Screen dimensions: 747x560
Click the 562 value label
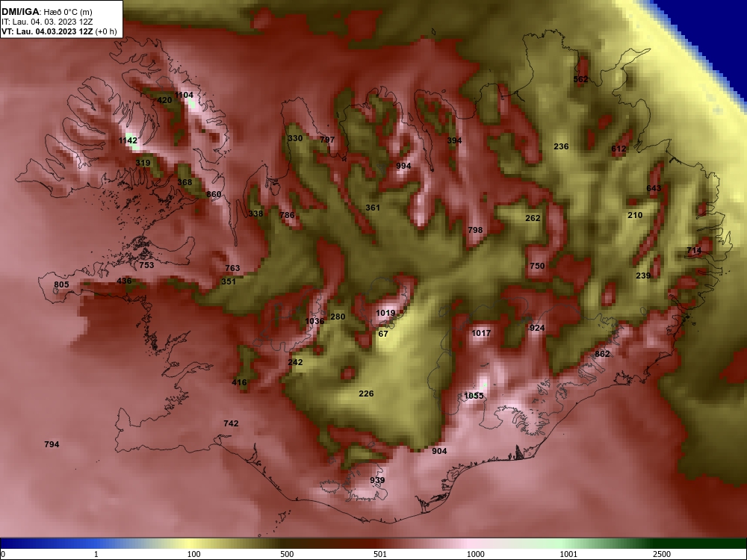[x=580, y=79]
